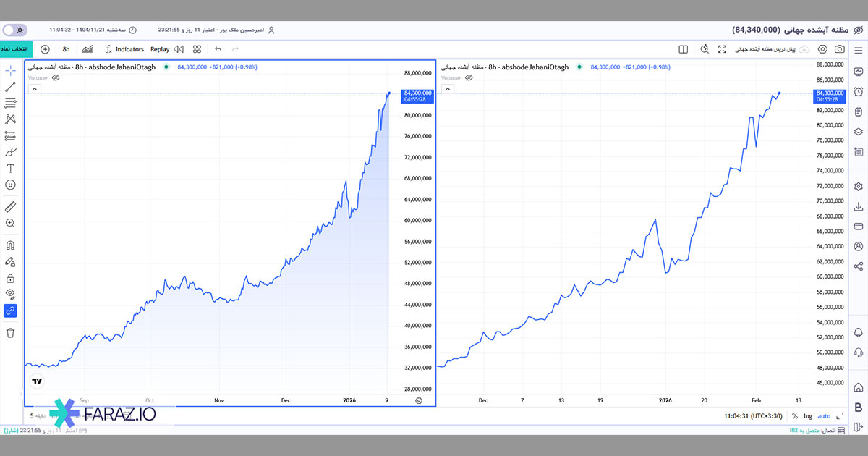This screenshot has height=456, width=868.
Task: Open the Fibonacci tools in left toolbar
Action: click(x=10, y=104)
